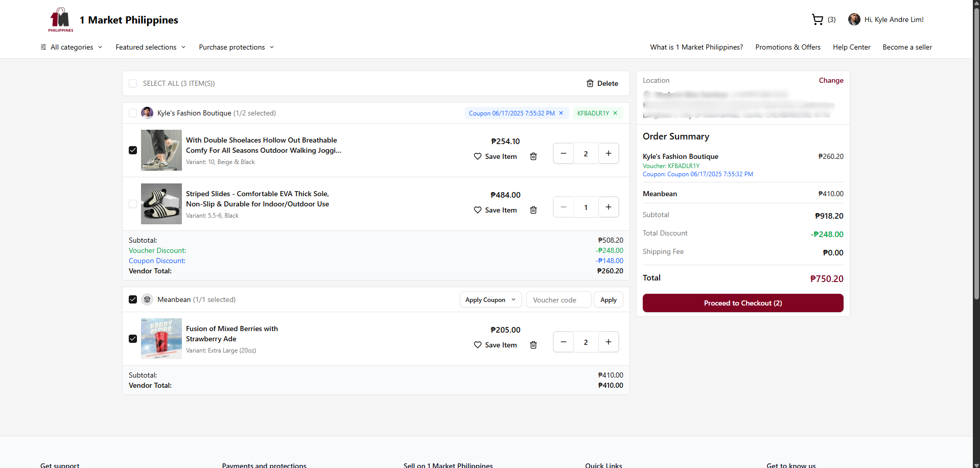Click the 1 Market Philippines logo
The width and height of the screenshot is (980, 468).
pyautogui.click(x=61, y=20)
